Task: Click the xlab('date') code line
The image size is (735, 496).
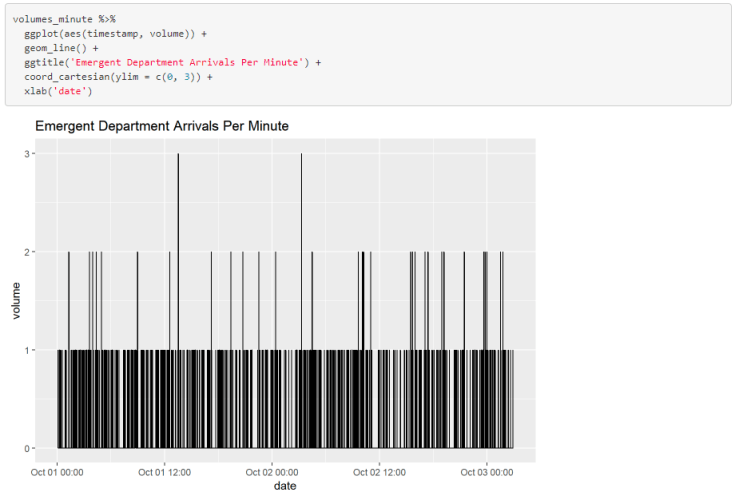Action: tap(58, 91)
